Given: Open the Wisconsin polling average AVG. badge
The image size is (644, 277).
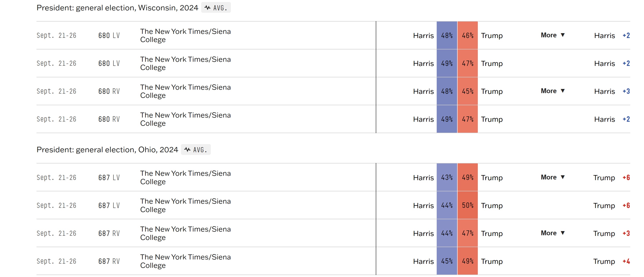Looking at the screenshot, I should coord(216,8).
